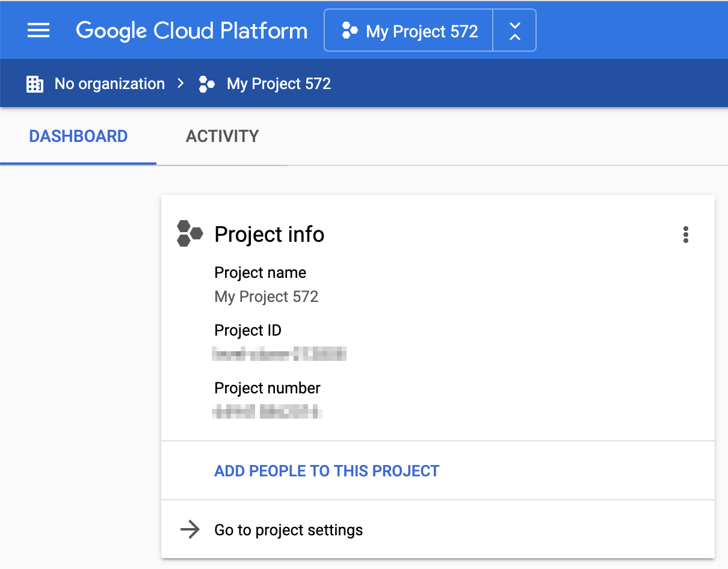Click the Project info card title
Image resolution: width=728 pixels, height=569 pixels.
pos(269,234)
